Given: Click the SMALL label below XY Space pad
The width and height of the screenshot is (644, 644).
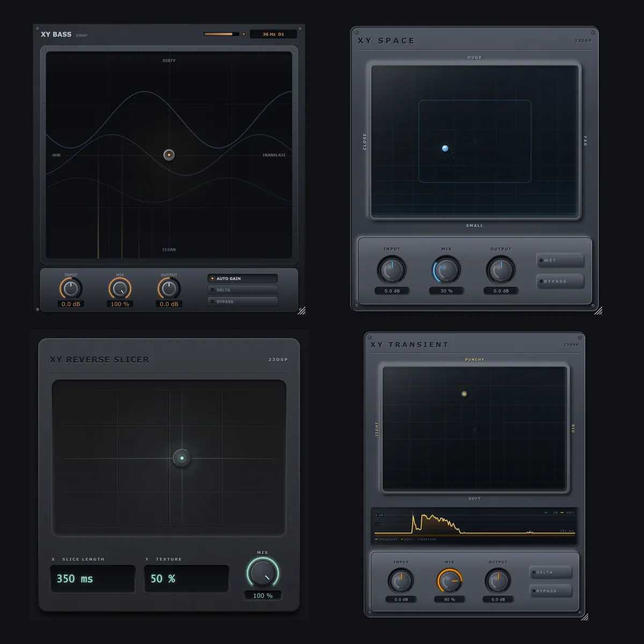Looking at the screenshot, I should point(474,226).
